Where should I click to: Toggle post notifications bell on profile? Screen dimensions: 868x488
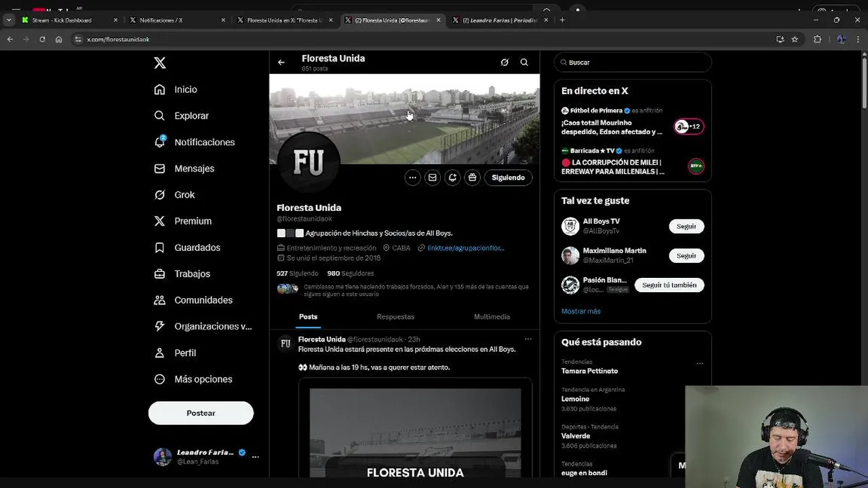(x=452, y=178)
